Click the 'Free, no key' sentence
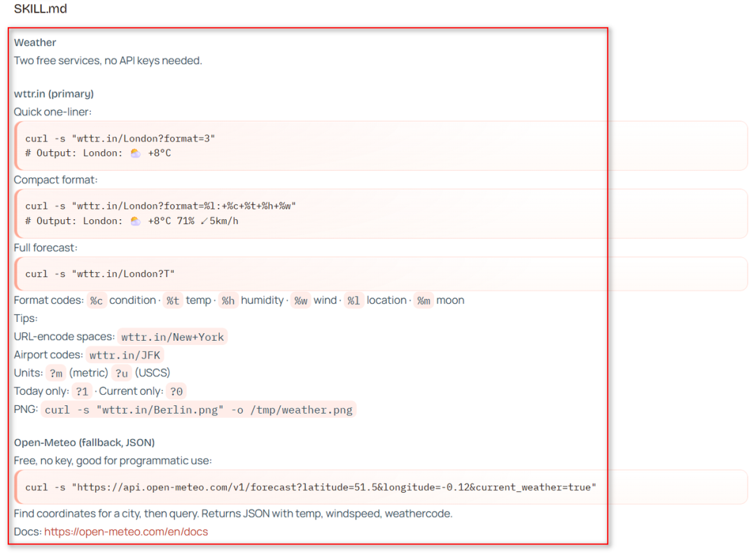 113,461
